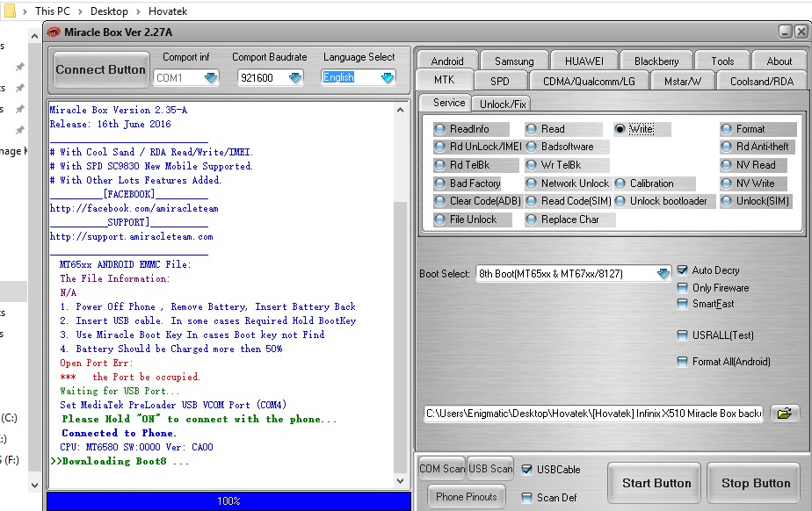Choose the Network Unlock option

[533, 184]
